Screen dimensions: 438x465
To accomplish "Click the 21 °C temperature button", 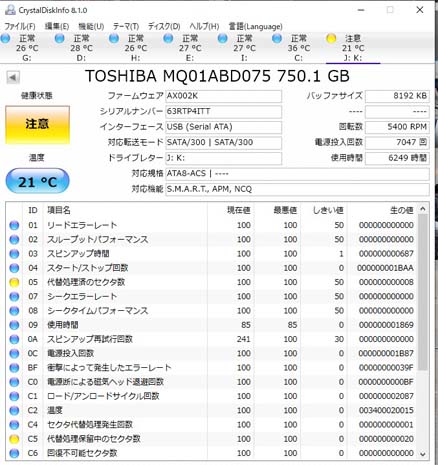I will click(x=37, y=181).
